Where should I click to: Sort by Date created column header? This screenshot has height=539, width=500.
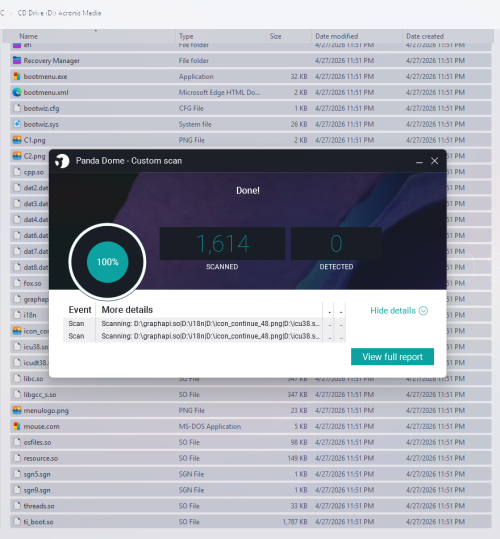[x=425, y=36]
